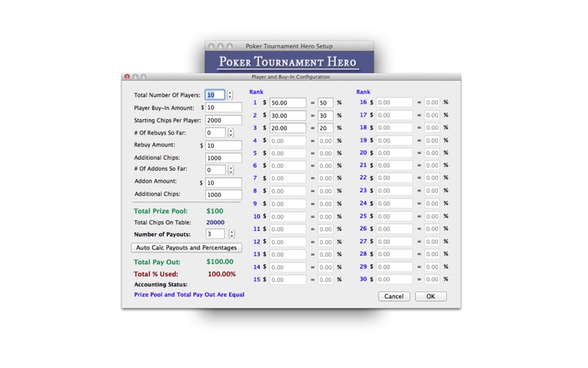The image size is (588, 368).
Task: Click Rank 27 dollar payout field
Action: pyautogui.click(x=395, y=241)
